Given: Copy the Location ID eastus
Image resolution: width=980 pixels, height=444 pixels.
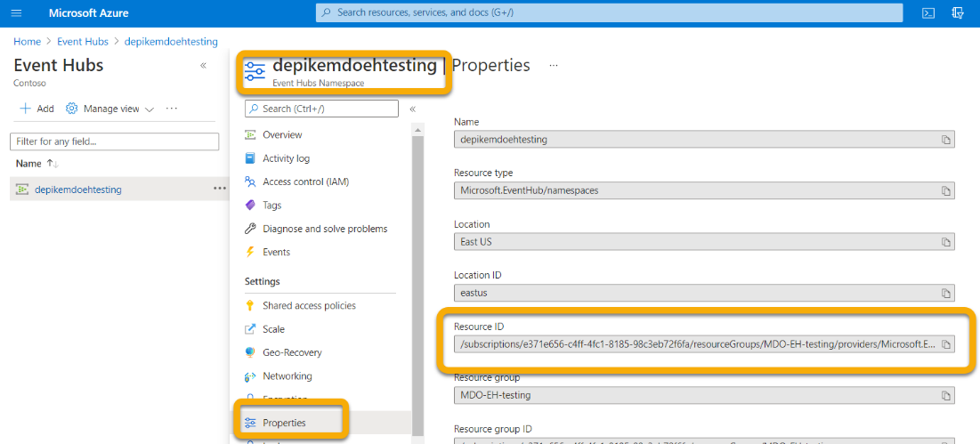Looking at the screenshot, I should pyautogui.click(x=945, y=293).
